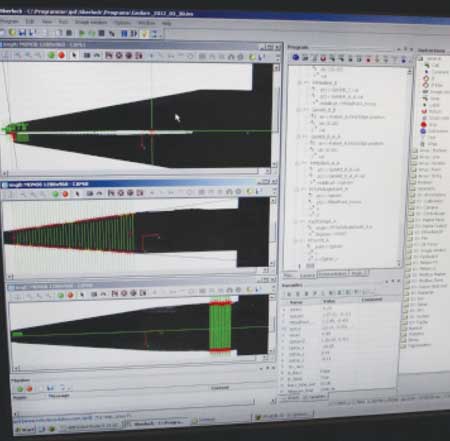Click the green circle icon in bottom Monitor panel

[20, 389]
